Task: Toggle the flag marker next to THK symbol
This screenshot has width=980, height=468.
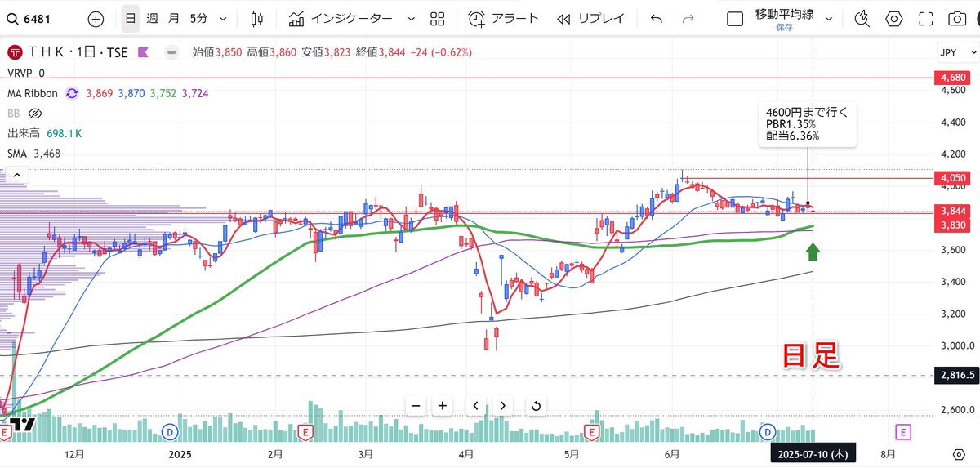Action: point(143,52)
